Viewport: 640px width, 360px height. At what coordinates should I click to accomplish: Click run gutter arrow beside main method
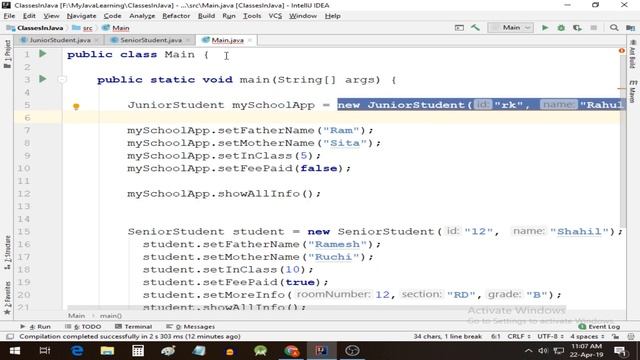point(42,79)
